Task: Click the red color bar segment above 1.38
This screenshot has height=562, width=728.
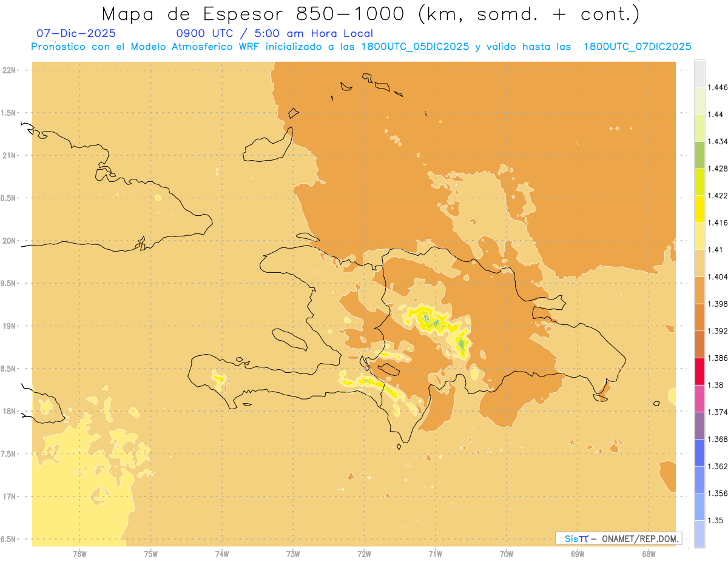Action: click(x=699, y=372)
